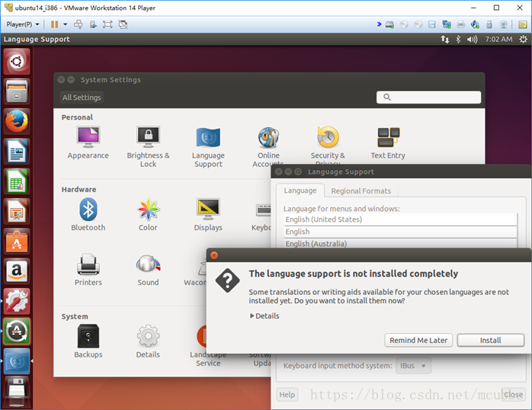The height and width of the screenshot is (410, 532).
Task: Launch Firefox from the dock
Action: [x=17, y=121]
